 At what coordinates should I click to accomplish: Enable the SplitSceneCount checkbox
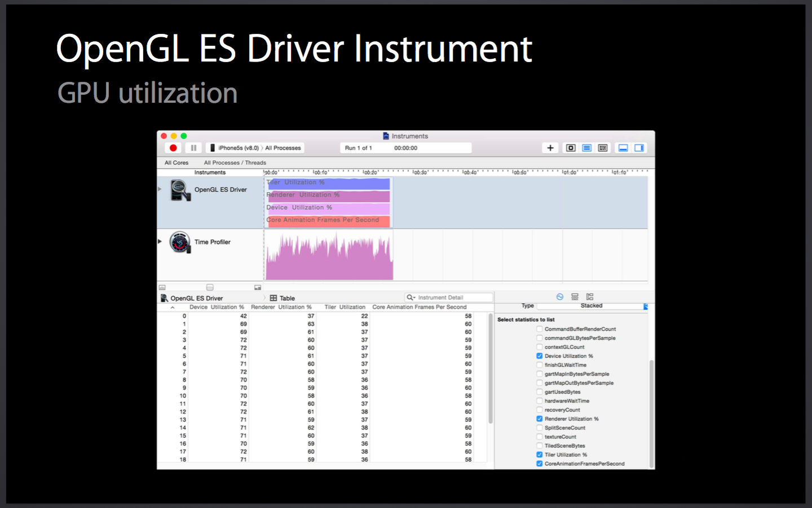(x=540, y=428)
